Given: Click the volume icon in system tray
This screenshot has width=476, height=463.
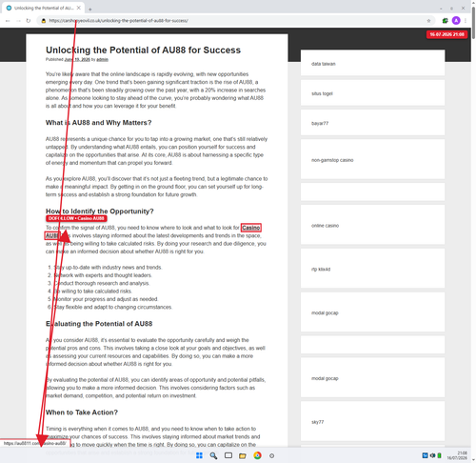Looking at the screenshot, I should (x=432, y=455).
